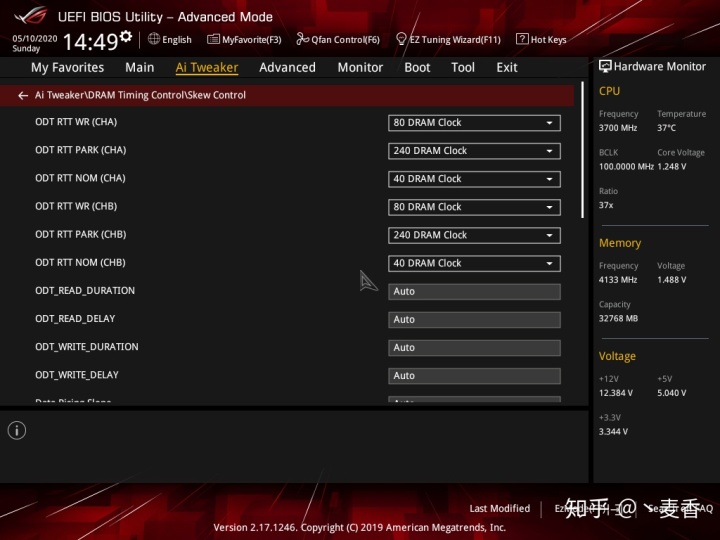Viewport: 720px width, 540px height.
Task: Select the ODT RTT PARK (CHB) label
Action: tap(80, 235)
